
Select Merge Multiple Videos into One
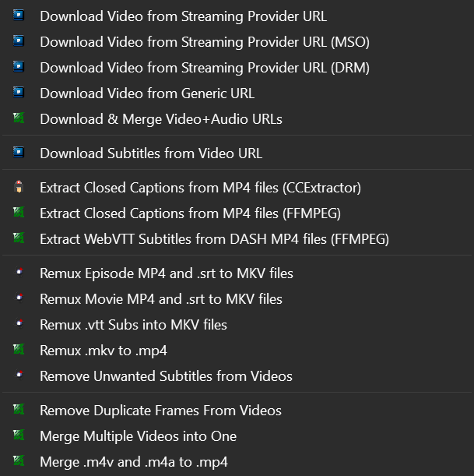pyautogui.click(x=138, y=435)
